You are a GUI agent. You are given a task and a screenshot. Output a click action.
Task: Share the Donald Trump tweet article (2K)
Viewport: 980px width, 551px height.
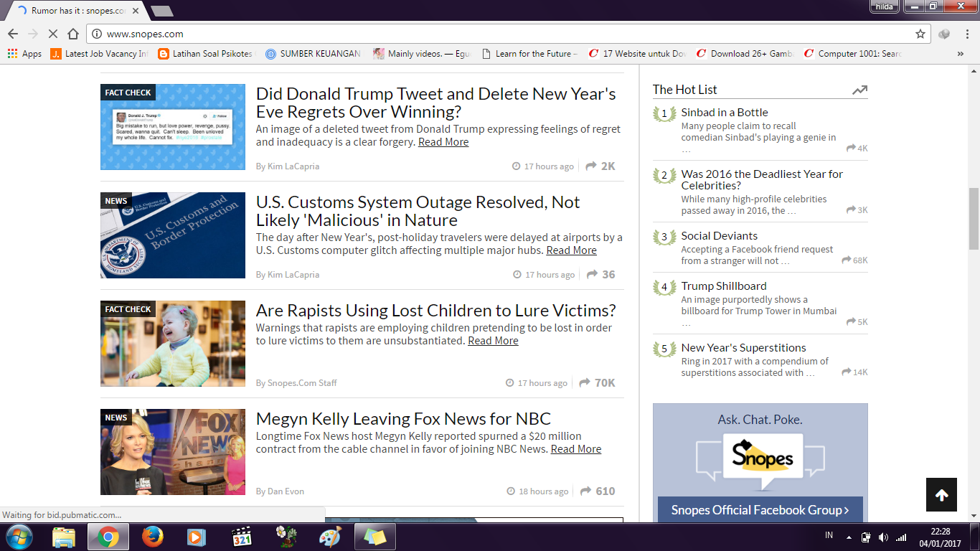pyautogui.click(x=600, y=166)
